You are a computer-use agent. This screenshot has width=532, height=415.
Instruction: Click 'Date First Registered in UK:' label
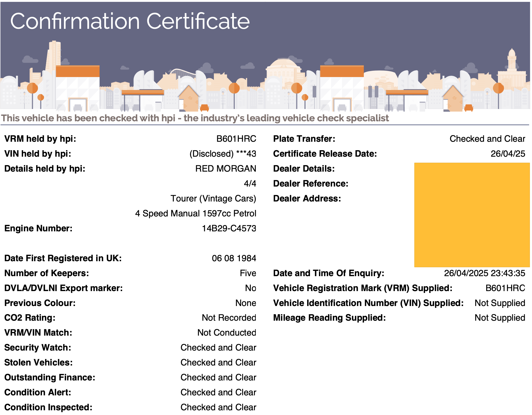pos(63,258)
